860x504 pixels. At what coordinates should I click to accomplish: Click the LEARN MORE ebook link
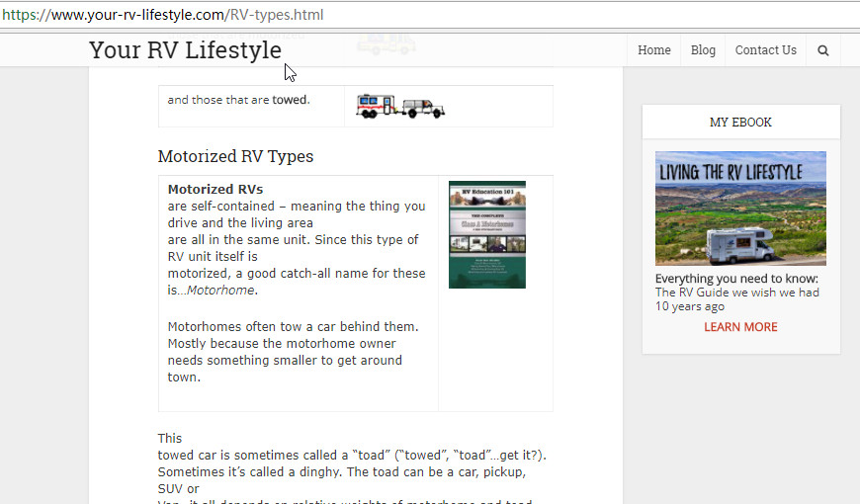tap(740, 327)
